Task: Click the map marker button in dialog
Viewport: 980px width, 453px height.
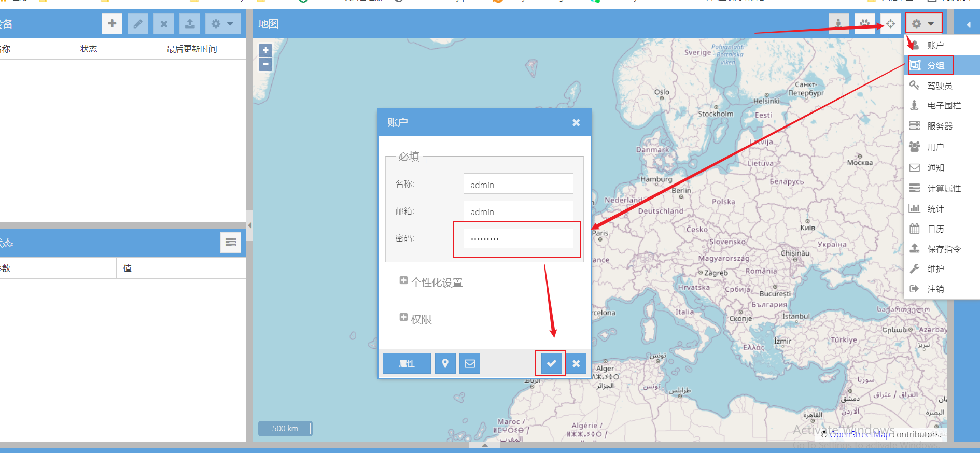Action: click(x=445, y=363)
